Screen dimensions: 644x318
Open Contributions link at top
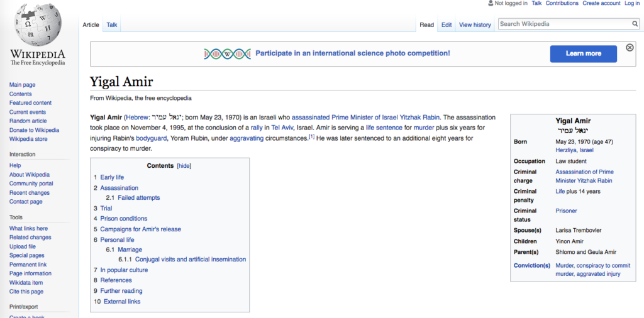[x=562, y=3]
